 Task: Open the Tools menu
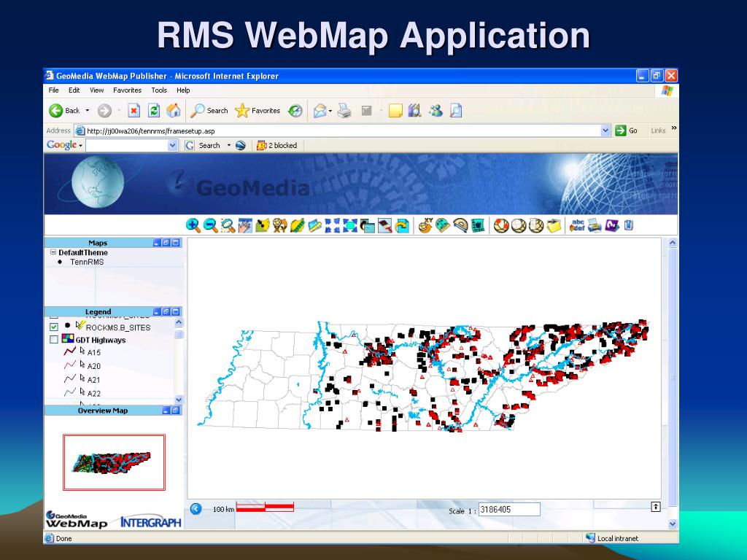click(159, 90)
